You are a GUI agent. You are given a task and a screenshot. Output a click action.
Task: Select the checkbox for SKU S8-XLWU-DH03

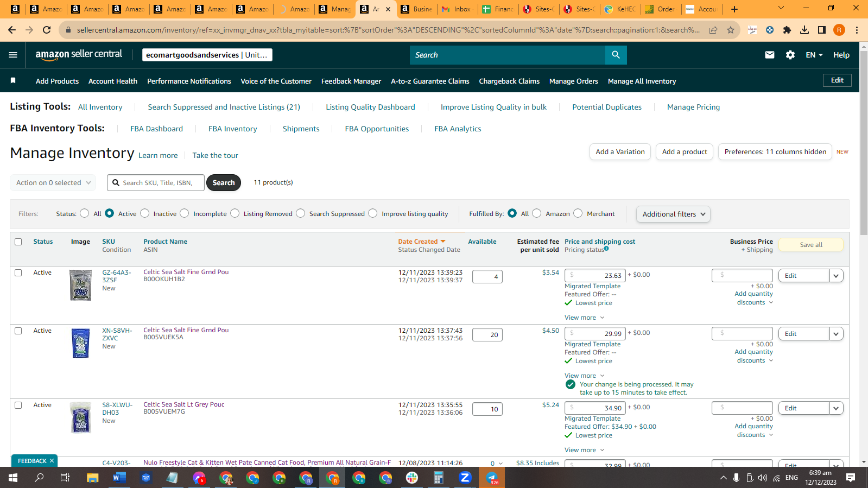(x=18, y=405)
